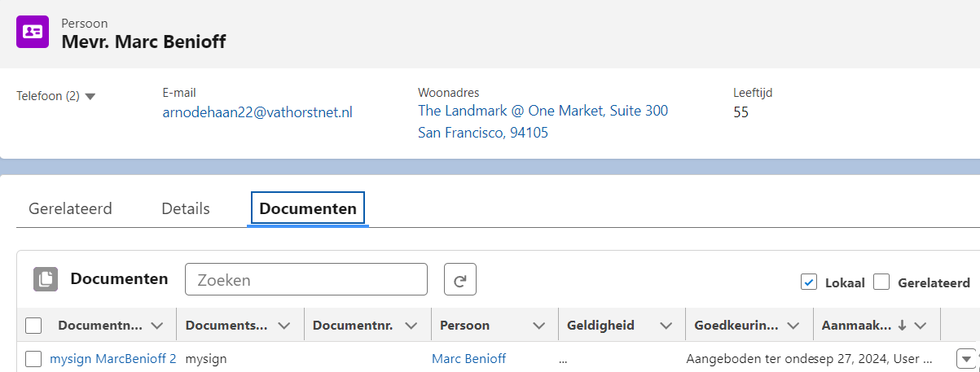The height and width of the screenshot is (372, 980).
Task: Refresh the documents list
Action: point(459,279)
